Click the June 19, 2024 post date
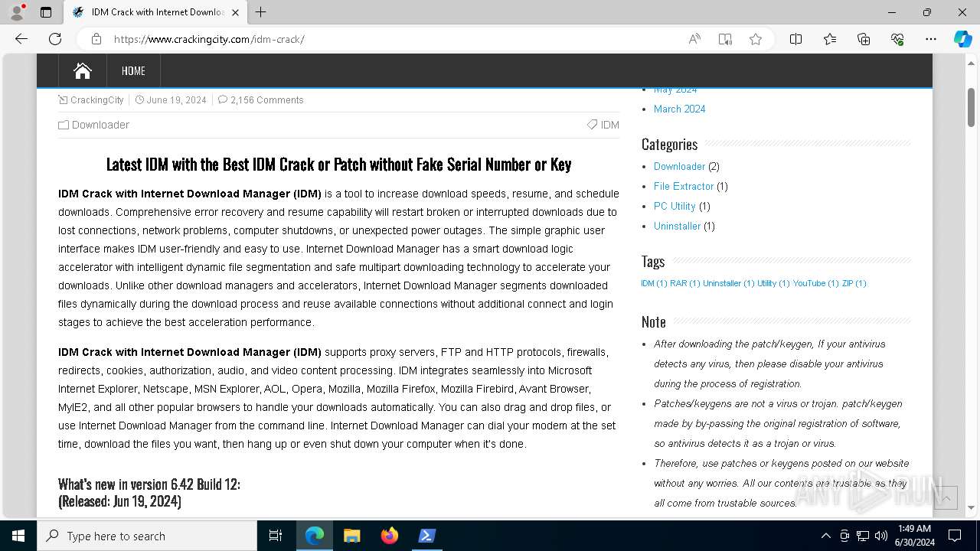 click(176, 99)
